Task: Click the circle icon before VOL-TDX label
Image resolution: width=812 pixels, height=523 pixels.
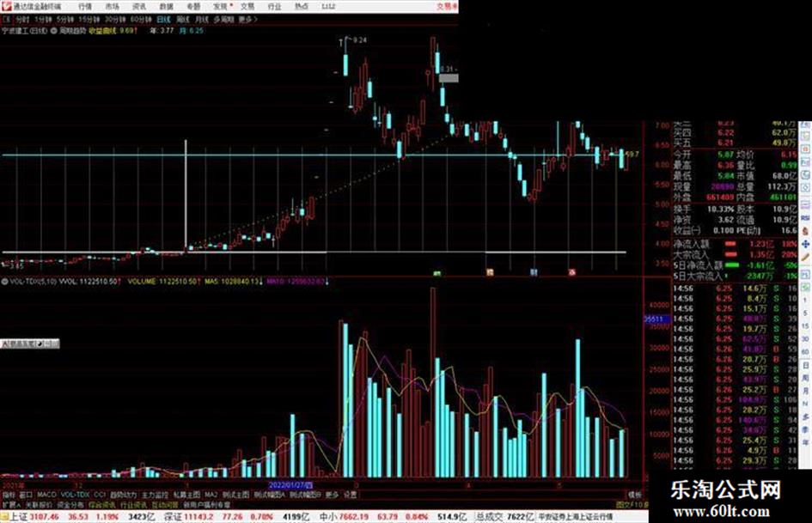Action: 4,282
